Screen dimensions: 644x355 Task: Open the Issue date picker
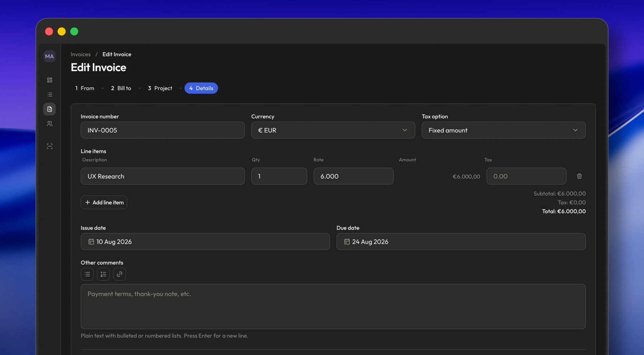point(205,242)
